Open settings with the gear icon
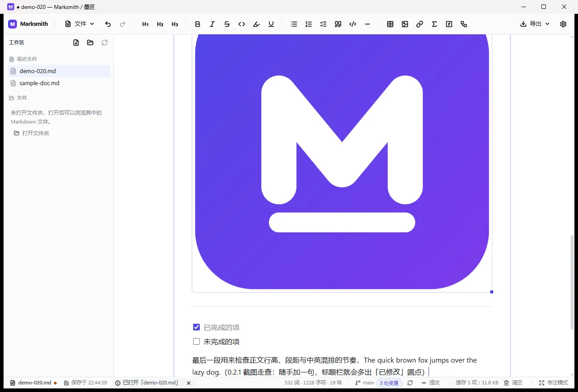This screenshot has width=578, height=392. click(563, 24)
